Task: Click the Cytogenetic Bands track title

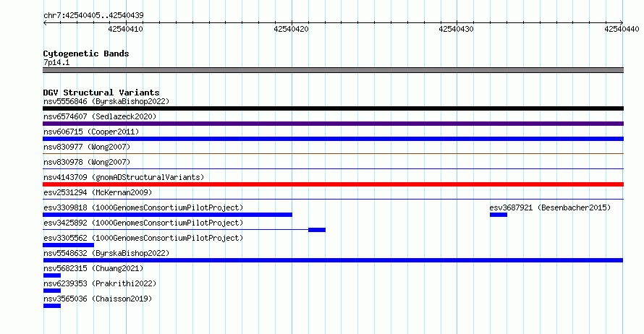Action: 86,53
